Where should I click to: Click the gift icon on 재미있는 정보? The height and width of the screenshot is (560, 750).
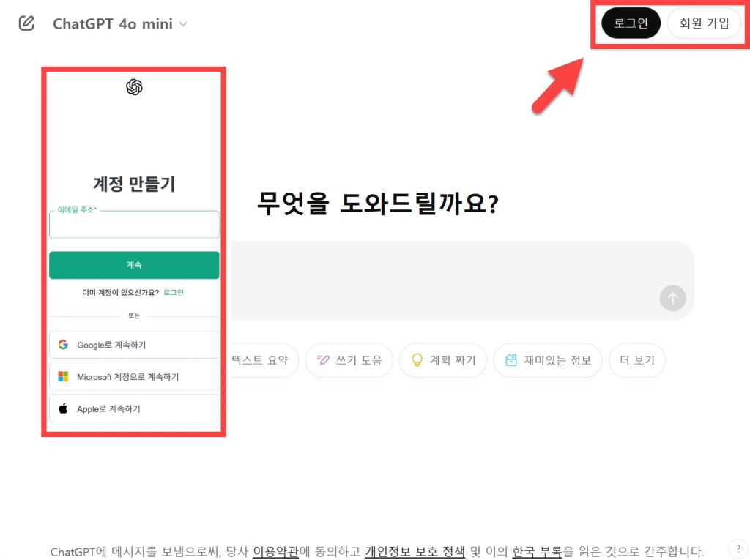pyautogui.click(x=511, y=359)
